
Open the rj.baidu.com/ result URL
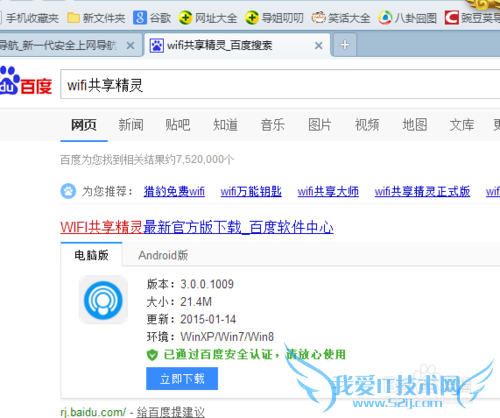[93, 412]
